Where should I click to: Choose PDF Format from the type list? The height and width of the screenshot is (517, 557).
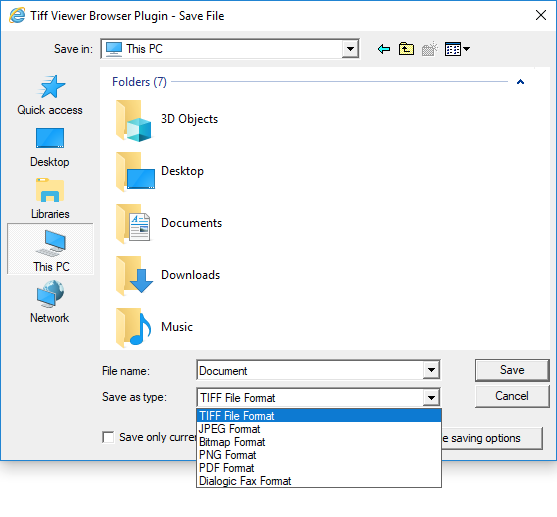click(319, 468)
